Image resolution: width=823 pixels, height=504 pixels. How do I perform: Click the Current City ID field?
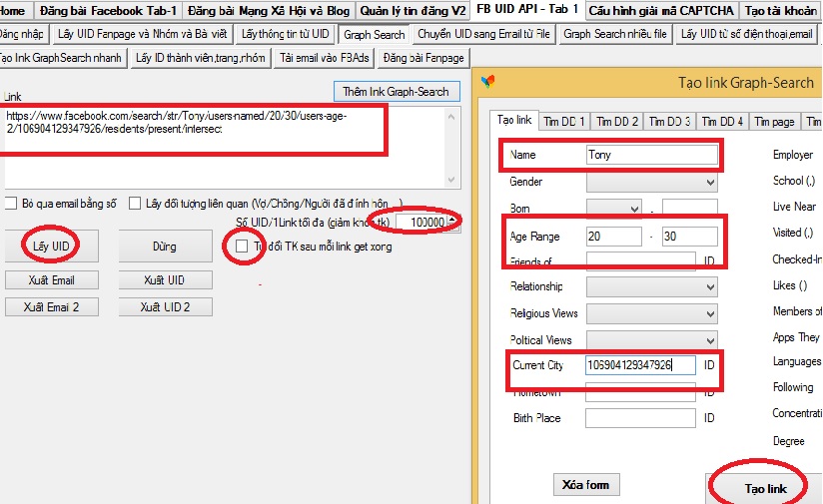pos(640,365)
